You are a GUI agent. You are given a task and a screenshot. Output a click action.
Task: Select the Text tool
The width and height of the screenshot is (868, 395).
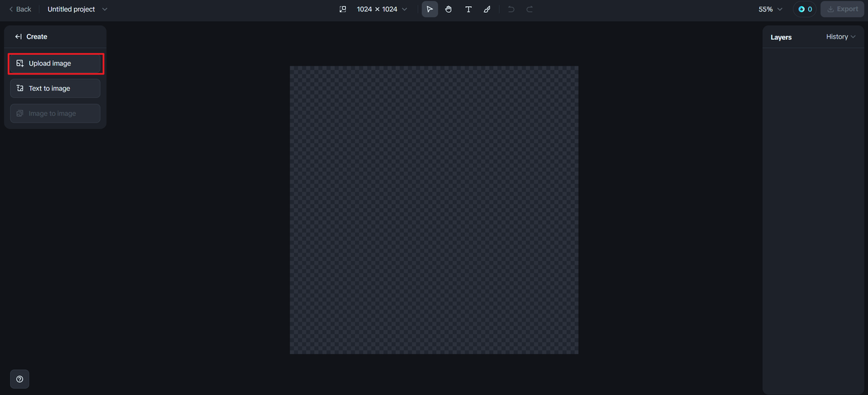click(468, 9)
